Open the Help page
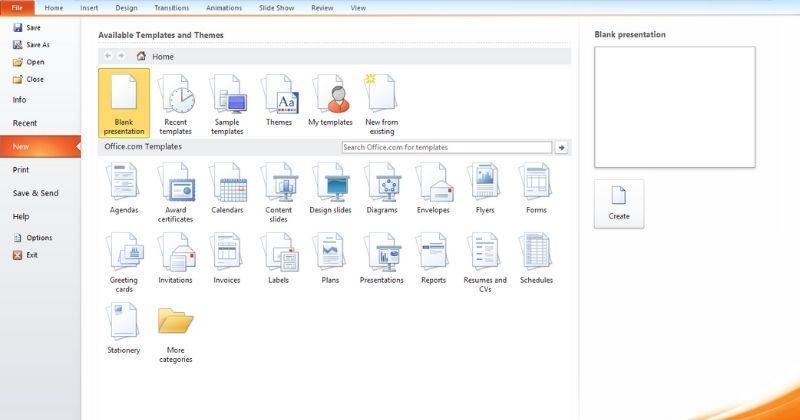The height and width of the screenshot is (420, 800). [x=21, y=216]
